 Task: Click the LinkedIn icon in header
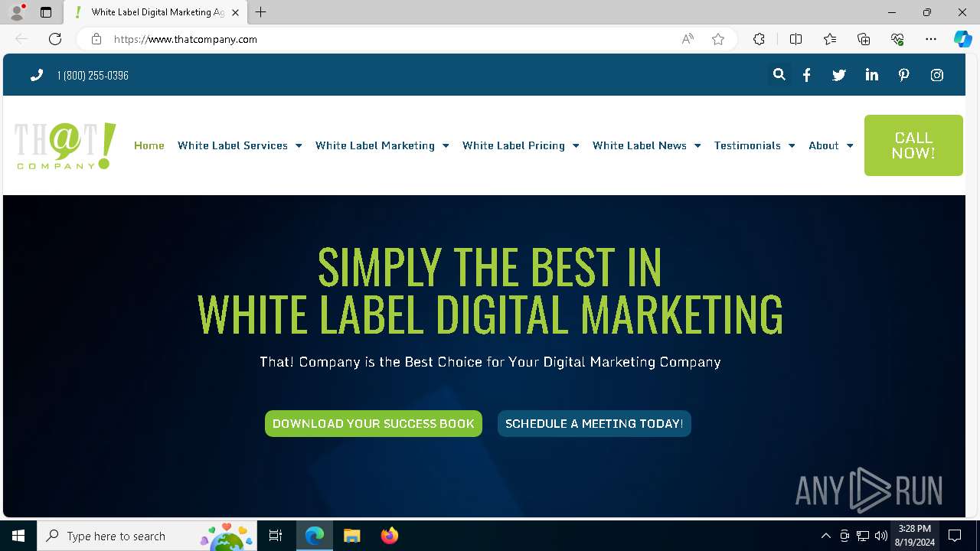[871, 74]
